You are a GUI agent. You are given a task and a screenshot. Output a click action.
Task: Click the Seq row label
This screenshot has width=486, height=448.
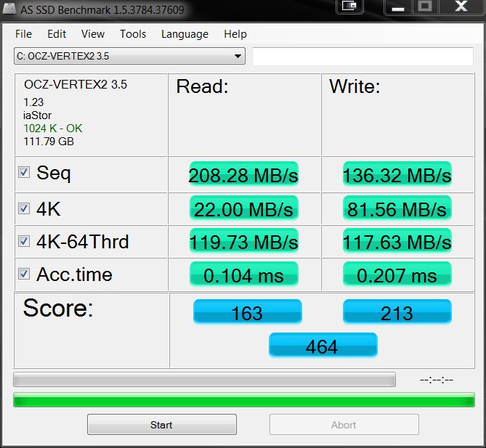54,174
